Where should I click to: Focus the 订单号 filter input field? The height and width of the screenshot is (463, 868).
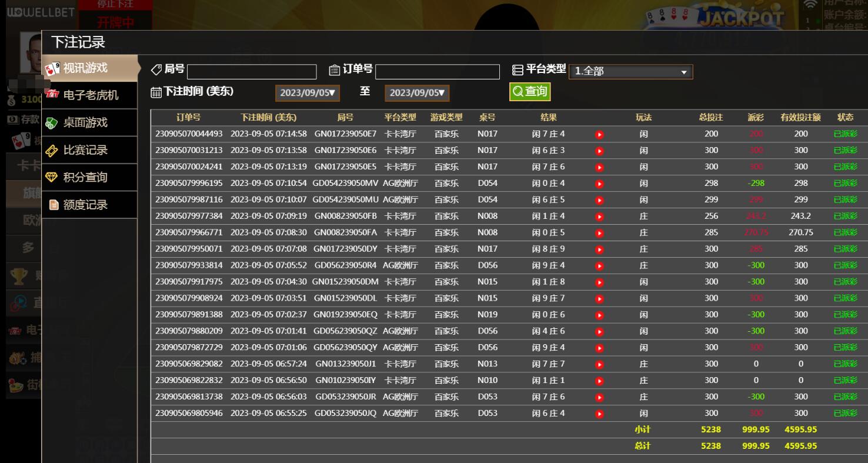[437, 71]
